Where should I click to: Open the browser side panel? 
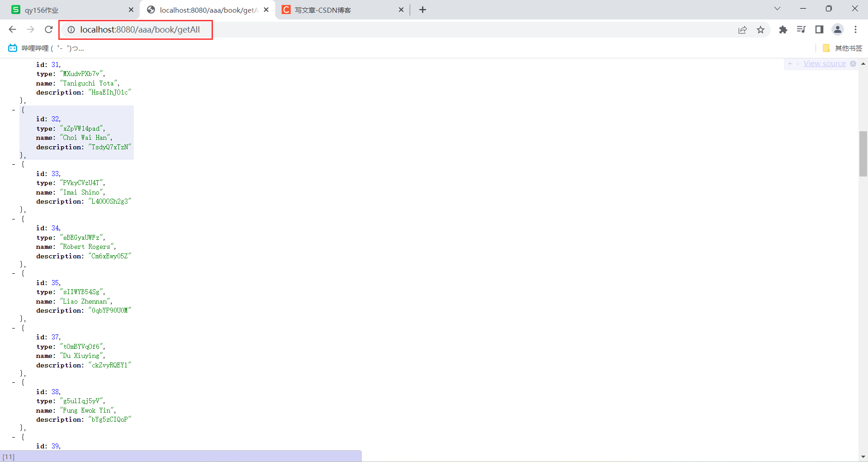(819, 29)
